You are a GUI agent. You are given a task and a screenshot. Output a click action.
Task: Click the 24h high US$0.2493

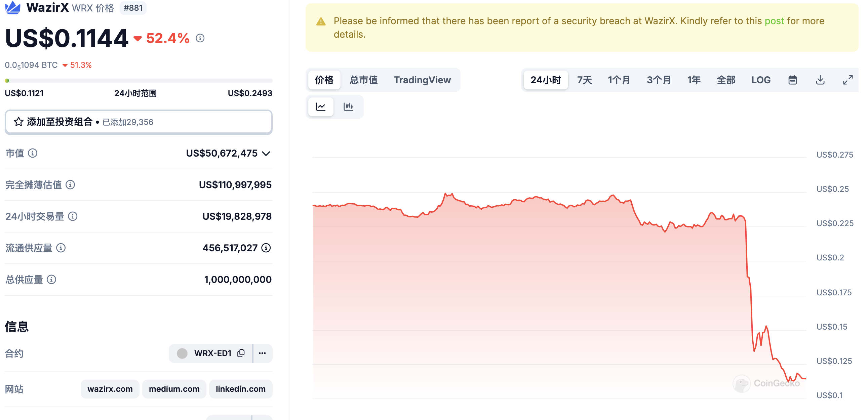point(250,93)
